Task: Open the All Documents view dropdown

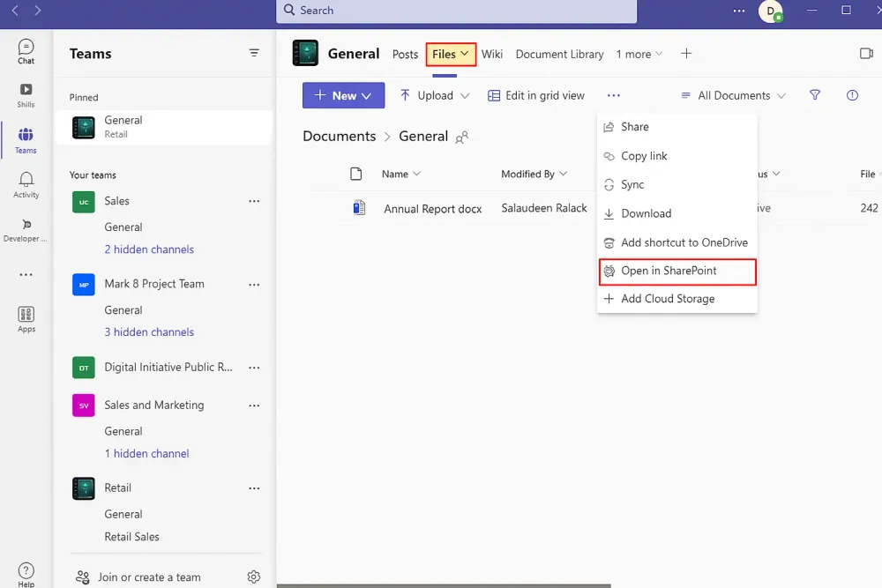Action: pyautogui.click(x=732, y=94)
